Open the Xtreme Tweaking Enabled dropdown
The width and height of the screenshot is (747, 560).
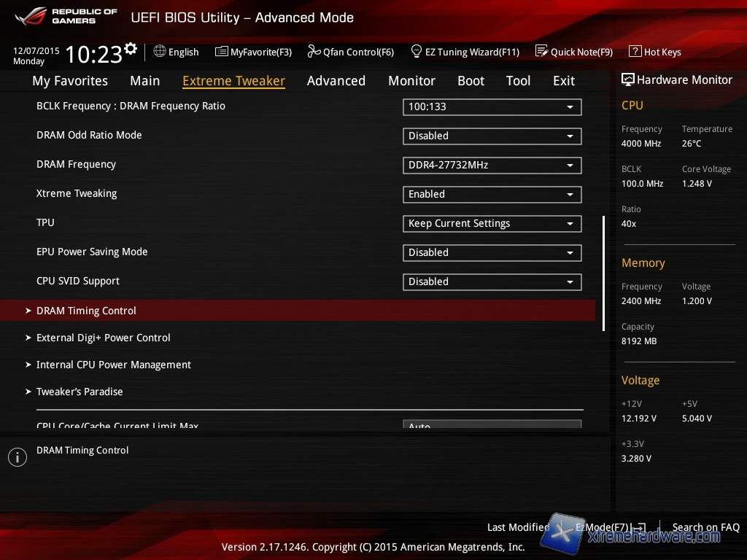tap(492, 195)
